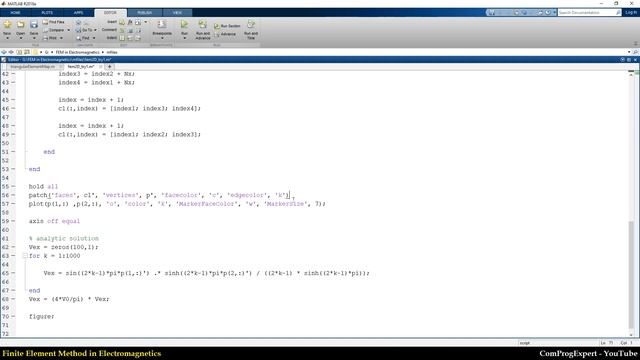Switch to the HOME ribbon tab

(15, 13)
